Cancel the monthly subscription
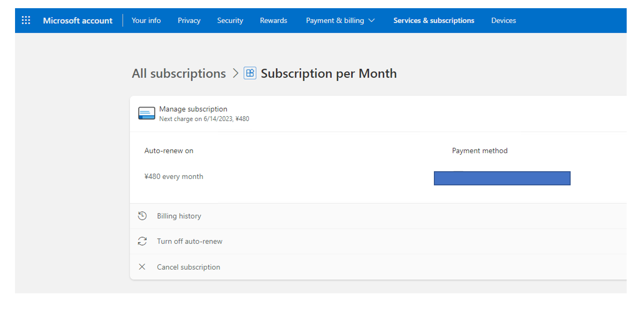Image resolution: width=644 pixels, height=327 pixels. click(188, 266)
